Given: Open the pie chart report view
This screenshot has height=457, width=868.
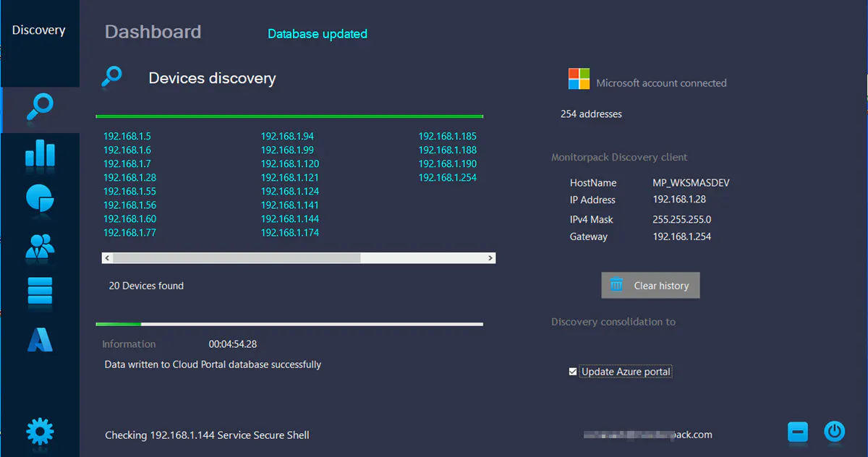Looking at the screenshot, I should (x=40, y=200).
